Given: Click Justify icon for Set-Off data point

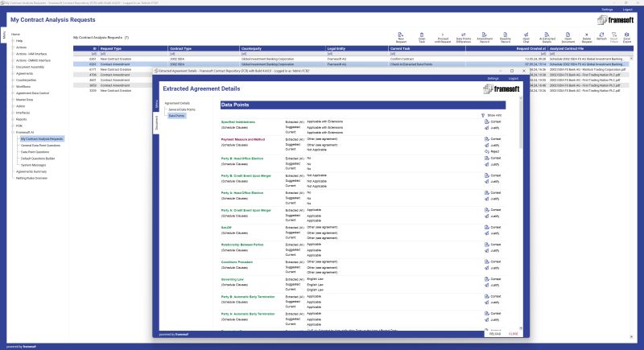Looking at the screenshot, I should pos(487,233).
